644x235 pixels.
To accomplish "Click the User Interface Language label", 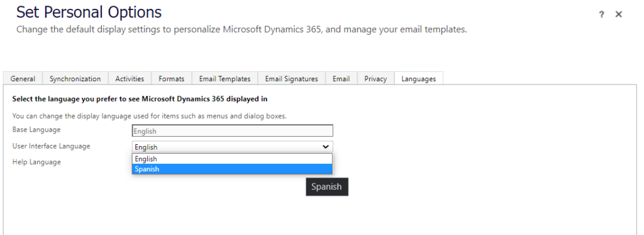I will click(52, 146).
